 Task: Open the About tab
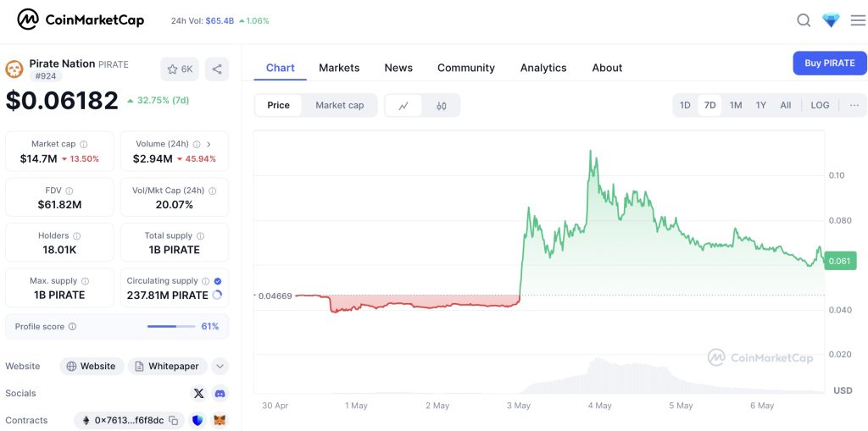point(607,68)
